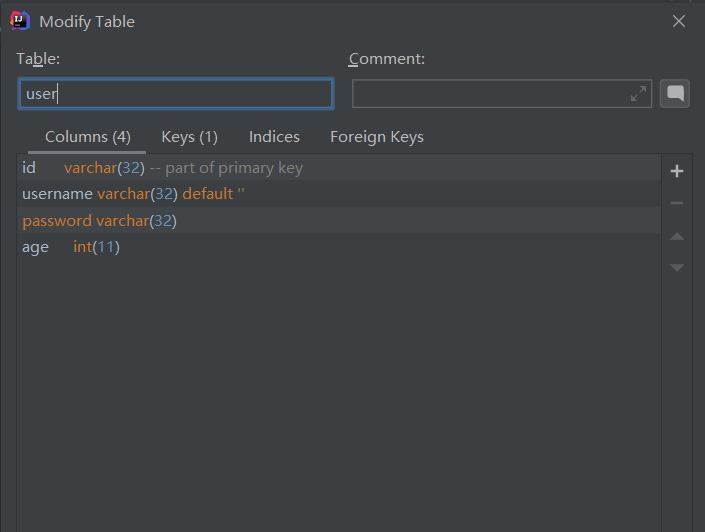Move the selected column down
Screen dimensions: 705x532
(x=677, y=267)
